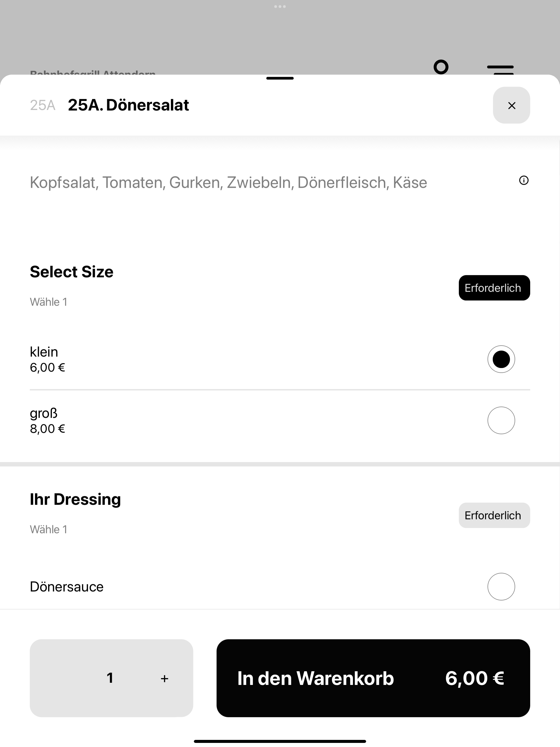This screenshot has width=560, height=747.
Task: Tap the gray Erforderlich badge for dressing
Action: tap(494, 515)
